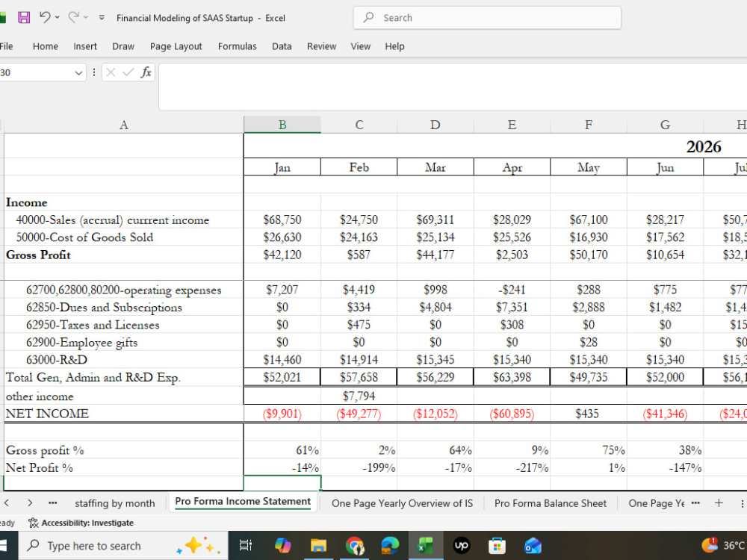Switch to the Insert ribbon tab
Viewport: 747px width, 560px height.
click(85, 46)
